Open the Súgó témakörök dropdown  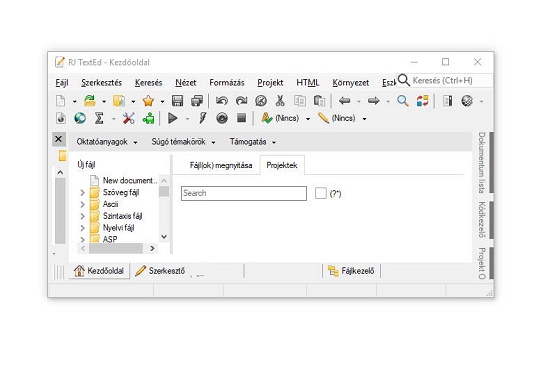(183, 142)
